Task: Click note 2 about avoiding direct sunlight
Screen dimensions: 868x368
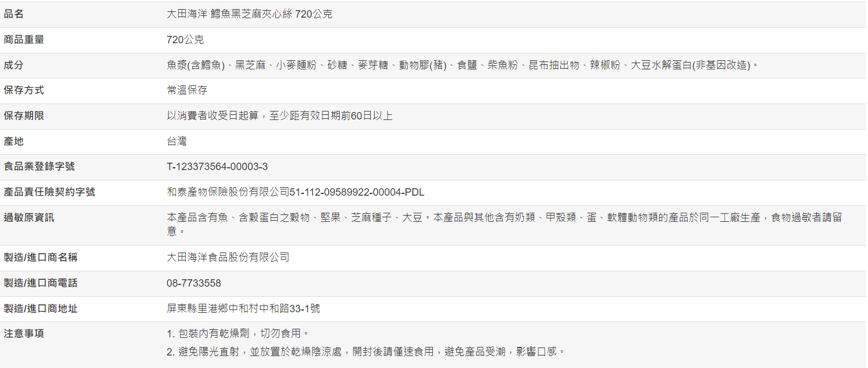Action: click(366, 352)
